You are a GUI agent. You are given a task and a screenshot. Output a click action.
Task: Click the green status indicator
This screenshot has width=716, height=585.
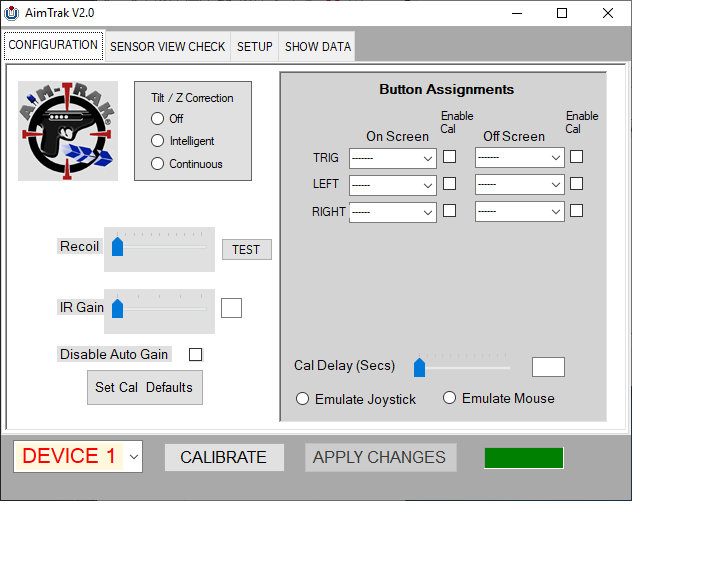(524, 458)
